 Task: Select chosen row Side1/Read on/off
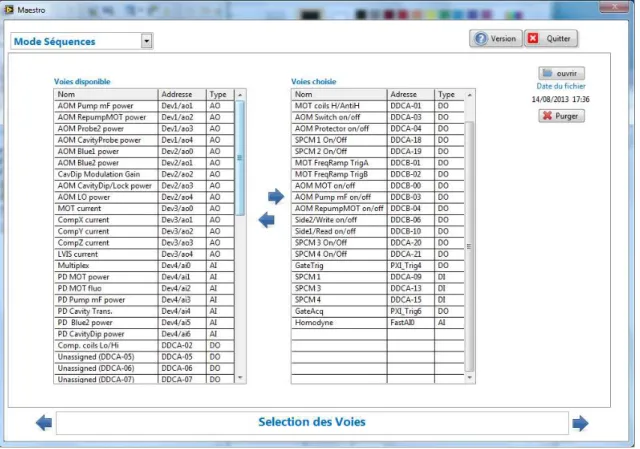[x=378, y=231]
